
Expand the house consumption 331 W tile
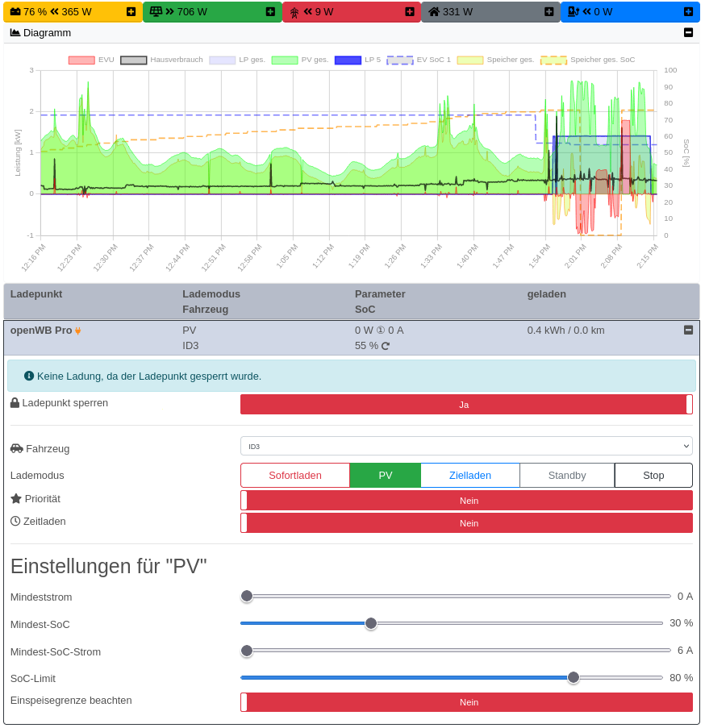(x=549, y=12)
